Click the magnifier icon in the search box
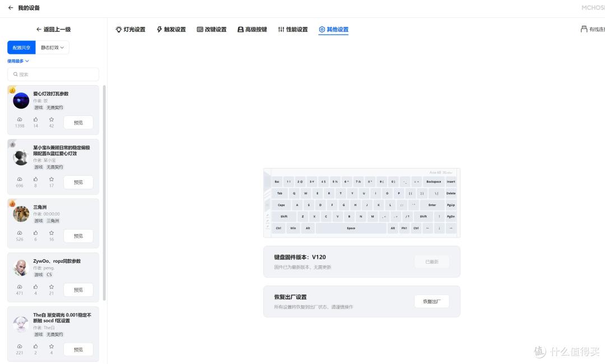The width and height of the screenshot is (605, 364). coord(16,74)
